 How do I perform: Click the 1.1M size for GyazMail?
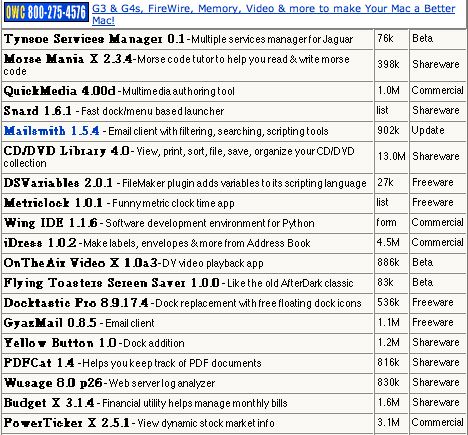(x=388, y=322)
